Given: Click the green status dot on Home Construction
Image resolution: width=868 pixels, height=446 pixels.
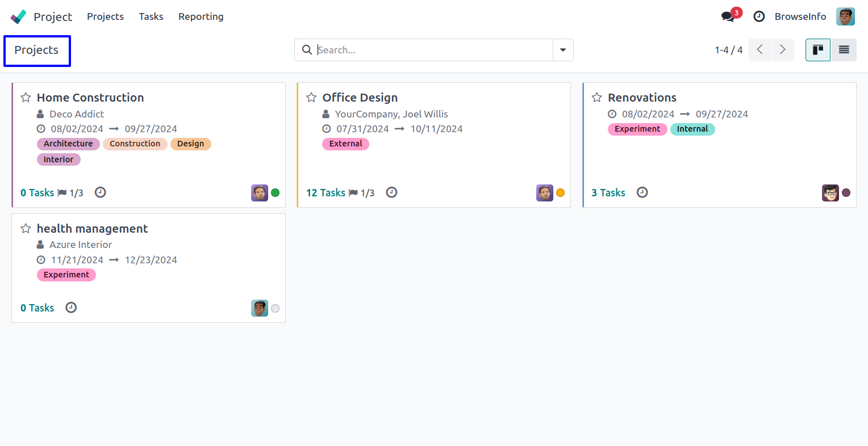Looking at the screenshot, I should 276,193.
